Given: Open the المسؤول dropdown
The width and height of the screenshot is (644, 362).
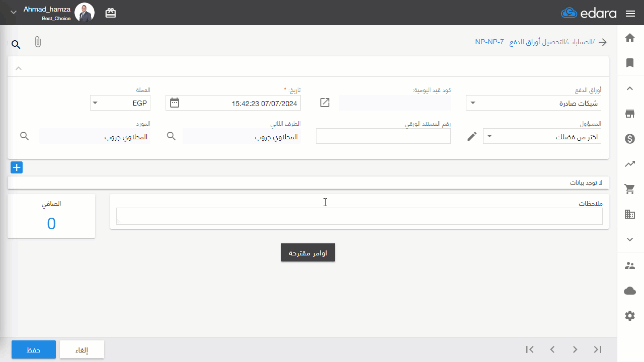Looking at the screenshot, I should tap(542, 136).
